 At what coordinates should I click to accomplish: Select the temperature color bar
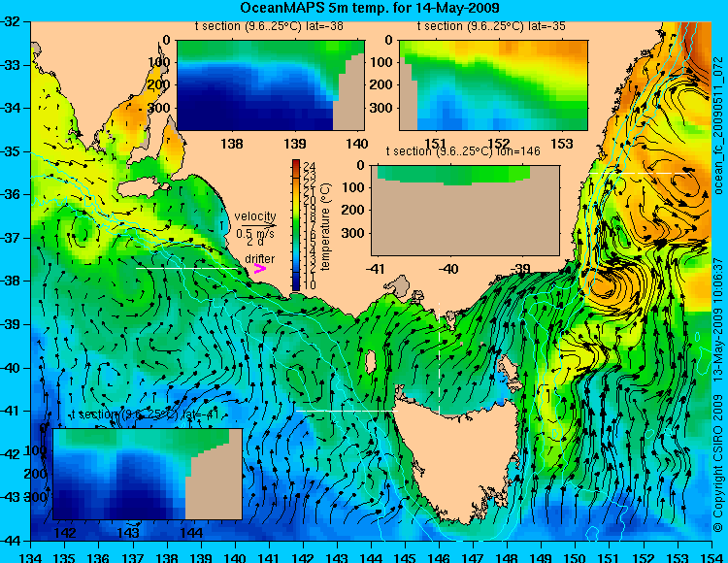pos(296,225)
